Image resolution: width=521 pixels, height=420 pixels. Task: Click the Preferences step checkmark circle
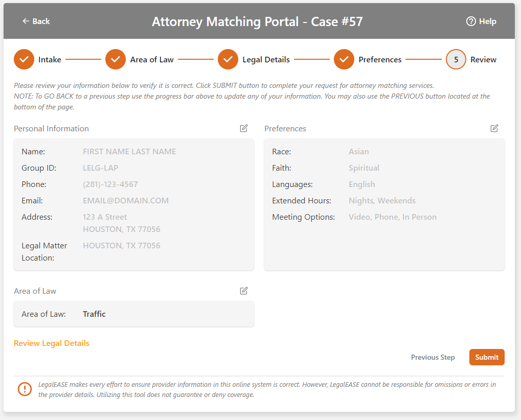(x=344, y=59)
